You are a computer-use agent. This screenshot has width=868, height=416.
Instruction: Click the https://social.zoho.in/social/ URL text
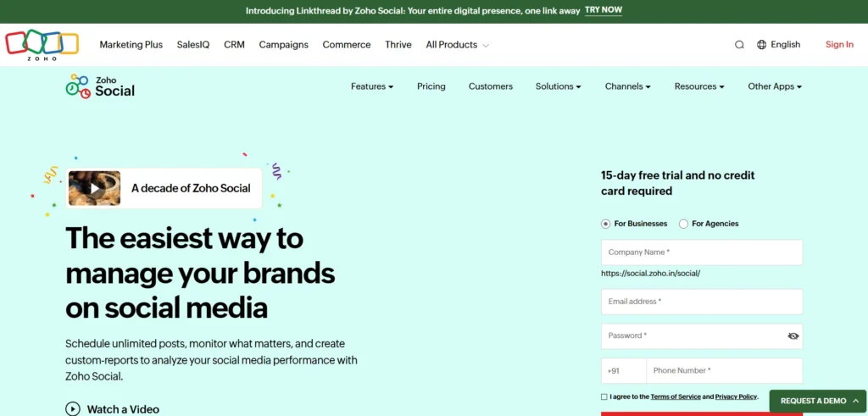click(x=650, y=274)
